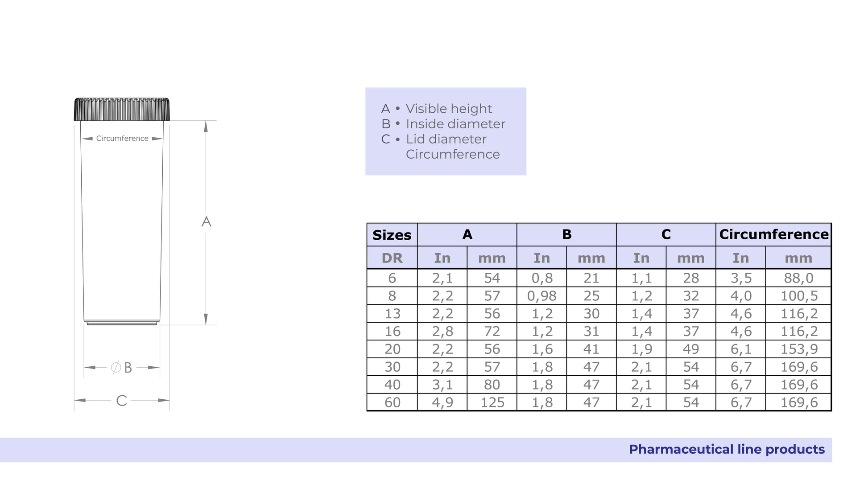The image size is (868, 488).
Task: Click the "Sizes" table header cell
Action: pyautogui.click(x=392, y=235)
